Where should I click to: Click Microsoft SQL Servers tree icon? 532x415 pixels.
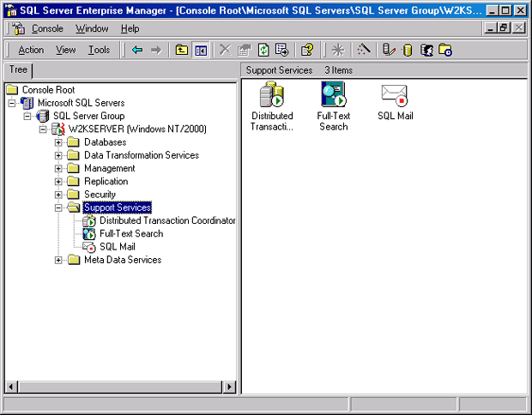(27, 103)
